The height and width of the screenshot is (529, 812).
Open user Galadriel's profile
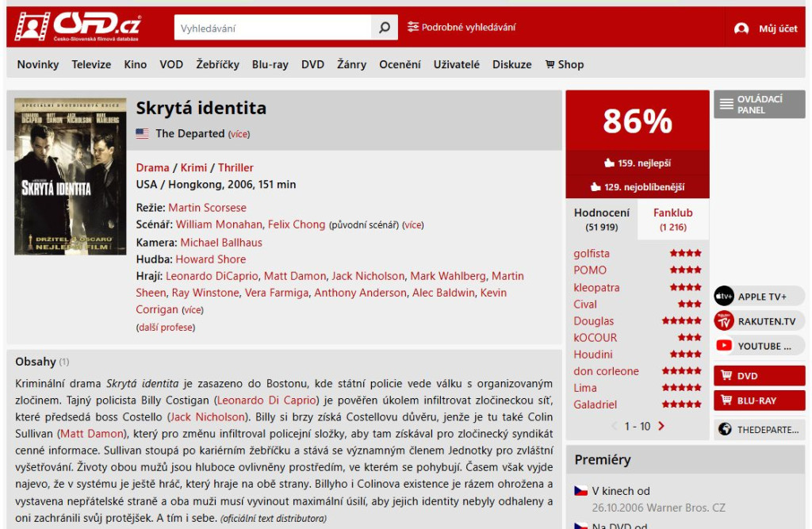[x=595, y=404]
